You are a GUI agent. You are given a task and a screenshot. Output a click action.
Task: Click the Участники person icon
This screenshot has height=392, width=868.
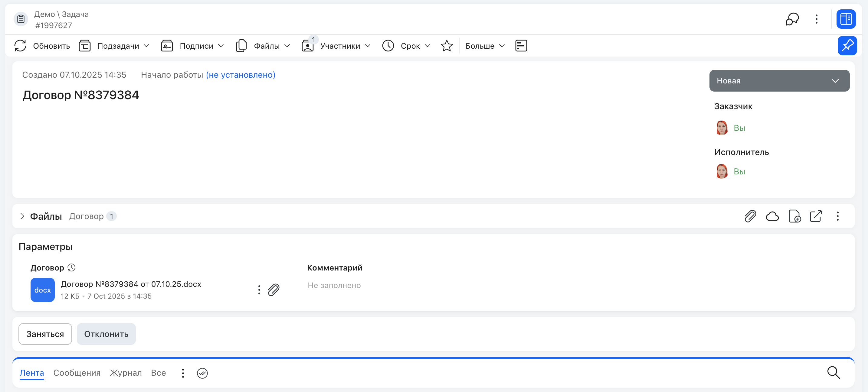[x=307, y=46]
